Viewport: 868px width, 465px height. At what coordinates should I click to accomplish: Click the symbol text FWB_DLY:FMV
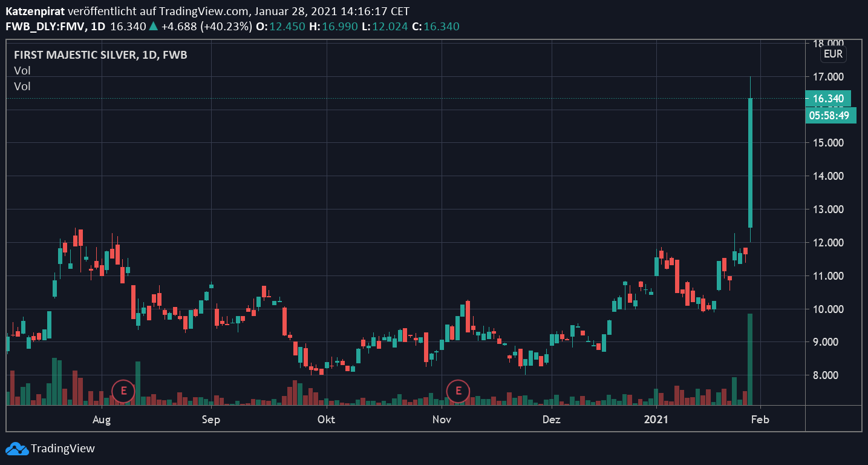click(45, 26)
